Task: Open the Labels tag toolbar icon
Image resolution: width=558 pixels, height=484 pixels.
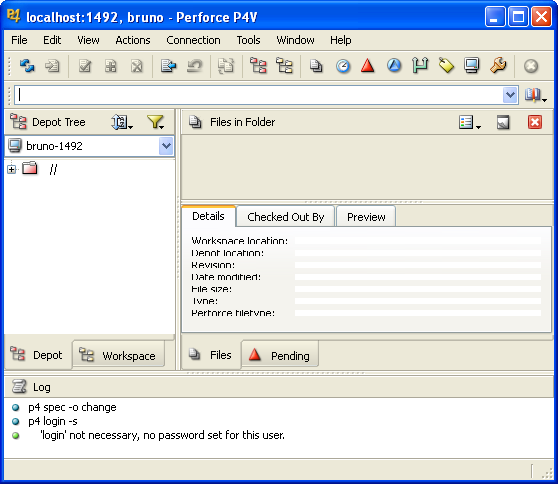Action: coord(446,66)
